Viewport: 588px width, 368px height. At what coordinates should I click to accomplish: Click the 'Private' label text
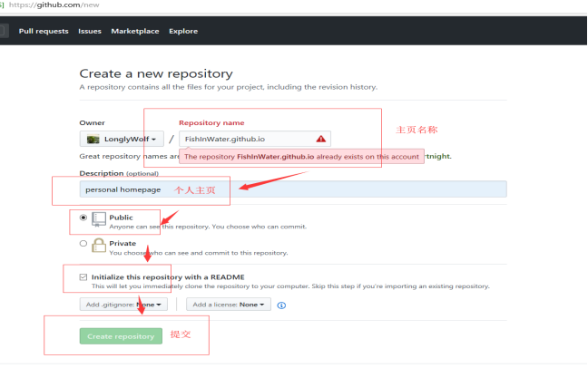coord(122,243)
